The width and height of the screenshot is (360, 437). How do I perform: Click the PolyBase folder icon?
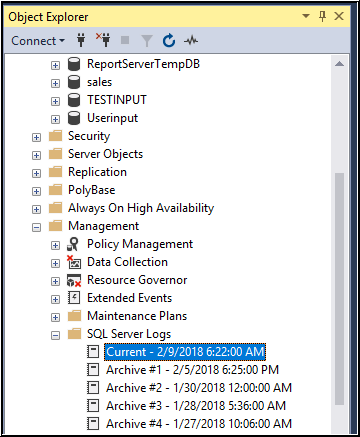coord(55,190)
